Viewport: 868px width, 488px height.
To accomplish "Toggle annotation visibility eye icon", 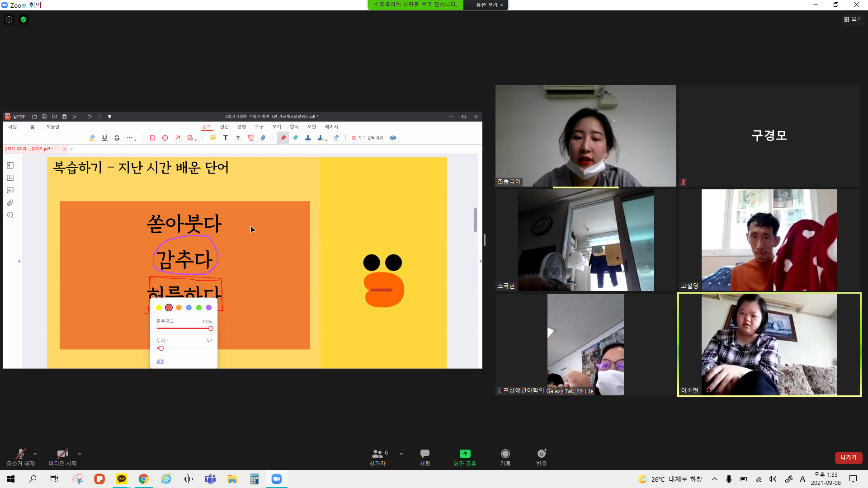I will [393, 138].
